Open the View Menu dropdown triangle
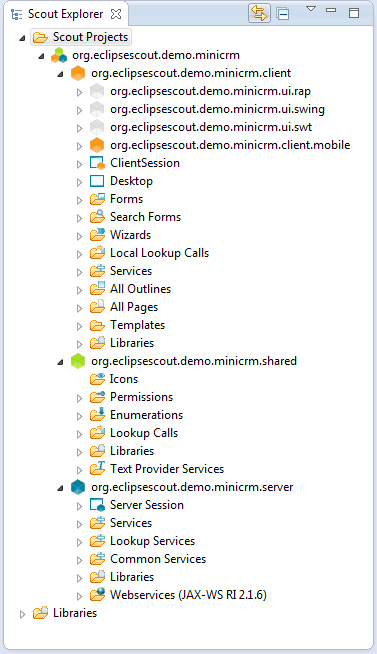Image resolution: width=377 pixels, height=654 pixels. tap(311, 9)
